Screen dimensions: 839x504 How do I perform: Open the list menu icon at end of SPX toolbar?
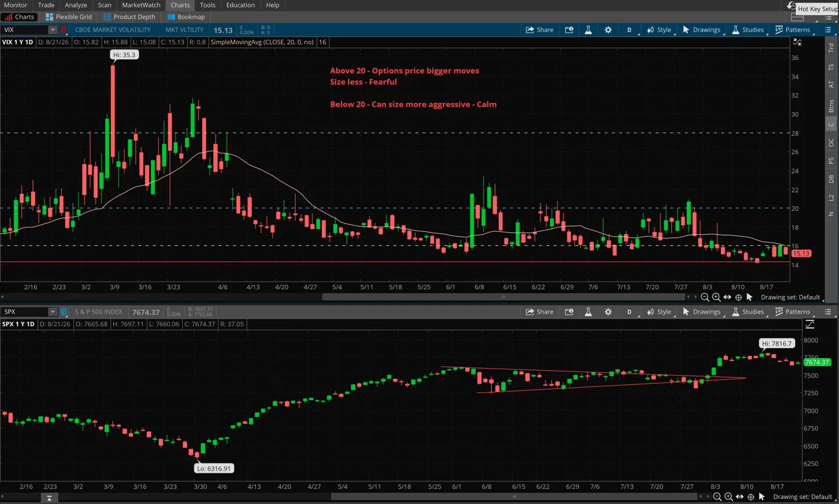829,312
